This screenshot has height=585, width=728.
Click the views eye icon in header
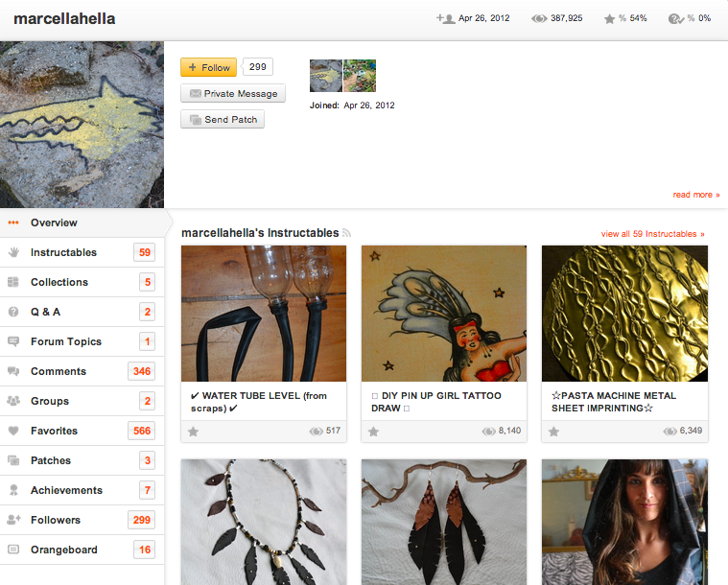(539, 18)
